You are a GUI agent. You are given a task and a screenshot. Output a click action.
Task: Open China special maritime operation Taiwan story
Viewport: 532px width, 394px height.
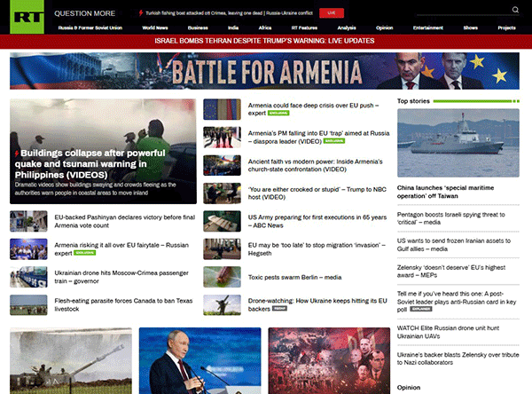(x=445, y=192)
